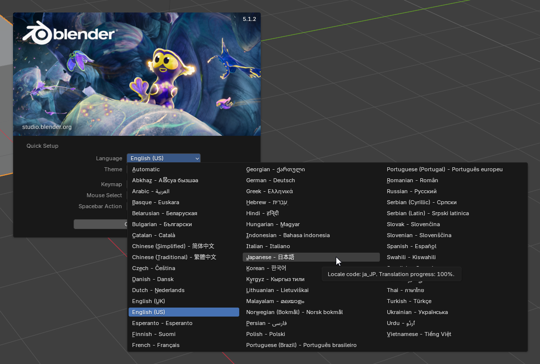Choose English (UK) option
The image size is (540, 364).
(x=184, y=301)
